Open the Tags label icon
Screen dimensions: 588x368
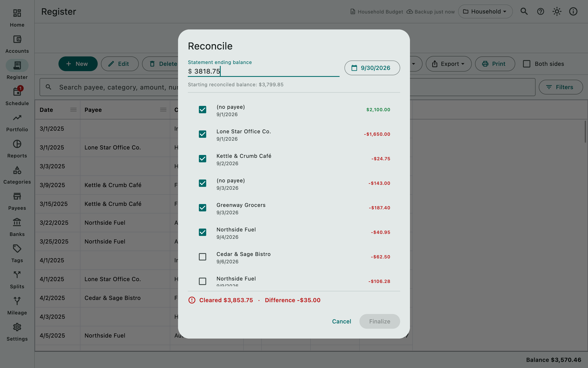[x=17, y=248]
